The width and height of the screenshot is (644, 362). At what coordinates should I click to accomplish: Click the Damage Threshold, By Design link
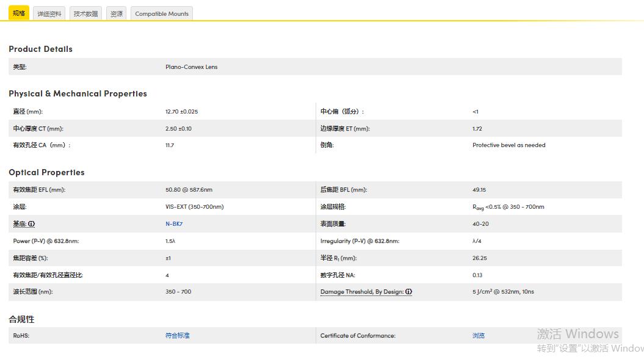363,292
